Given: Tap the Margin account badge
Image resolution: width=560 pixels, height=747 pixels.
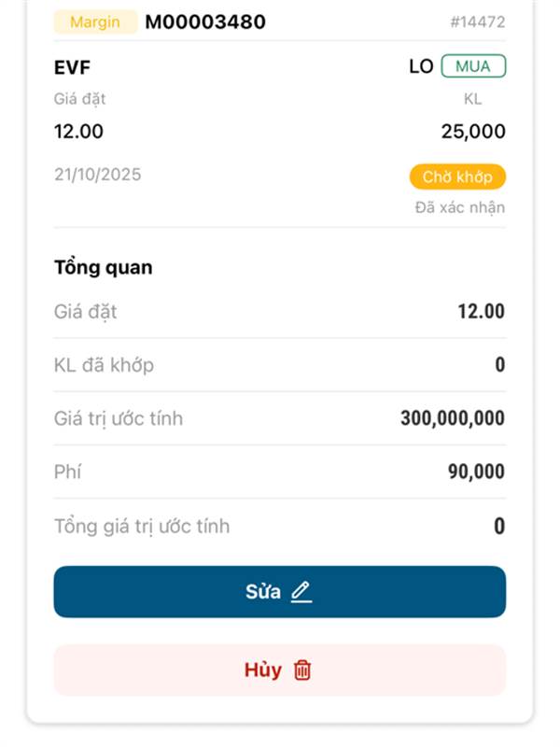Looking at the screenshot, I should point(95,21).
